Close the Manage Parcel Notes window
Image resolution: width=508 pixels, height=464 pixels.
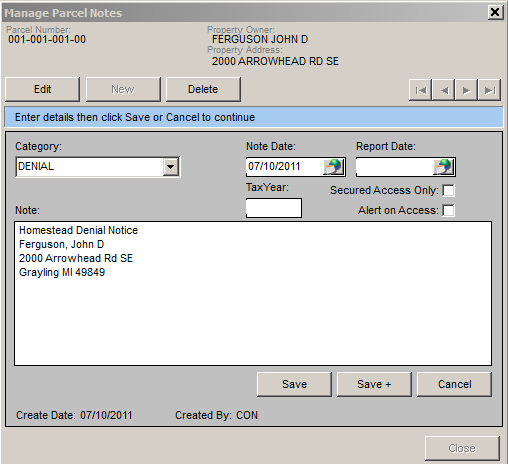[x=495, y=12]
